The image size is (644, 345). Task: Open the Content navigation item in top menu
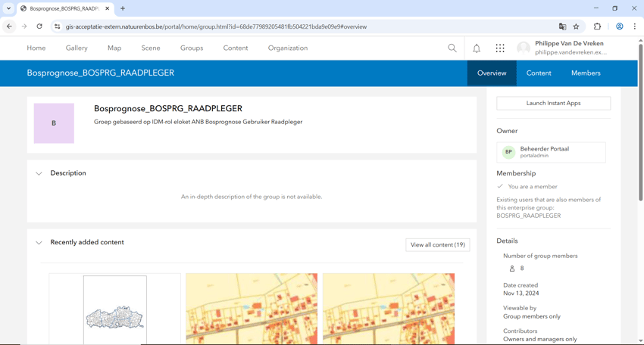(236, 48)
